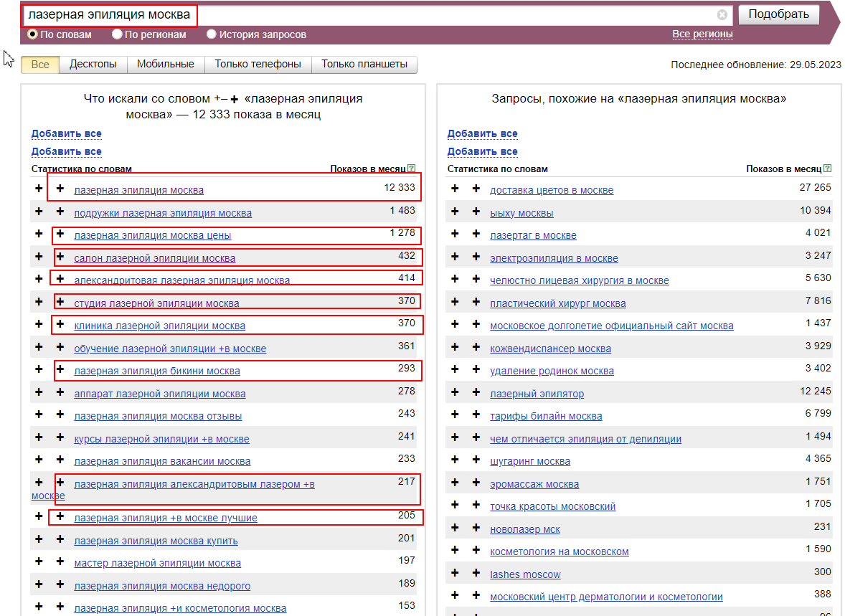Click upper 'Добавить все' link in left column
Viewport: 845px width, 616px height.
pyautogui.click(x=66, y=133)
